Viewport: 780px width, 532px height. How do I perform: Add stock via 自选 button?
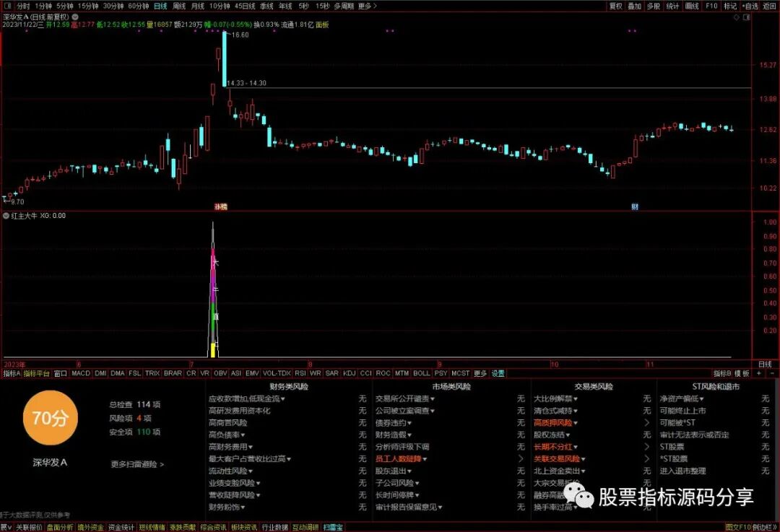point(750,6)
